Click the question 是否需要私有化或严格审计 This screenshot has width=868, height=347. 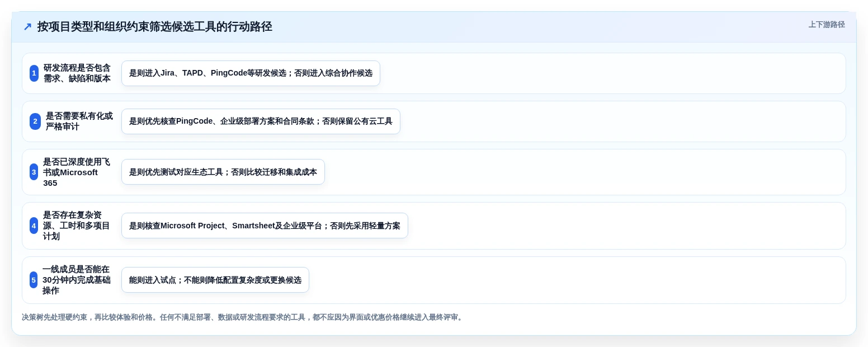click(79, 121)
